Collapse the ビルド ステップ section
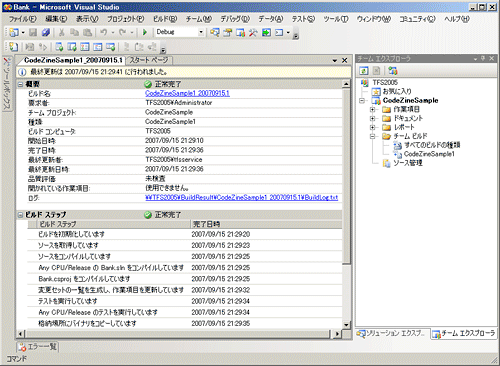Image resolution: width=500 pixels, height=366 pixels. [21, 215]
